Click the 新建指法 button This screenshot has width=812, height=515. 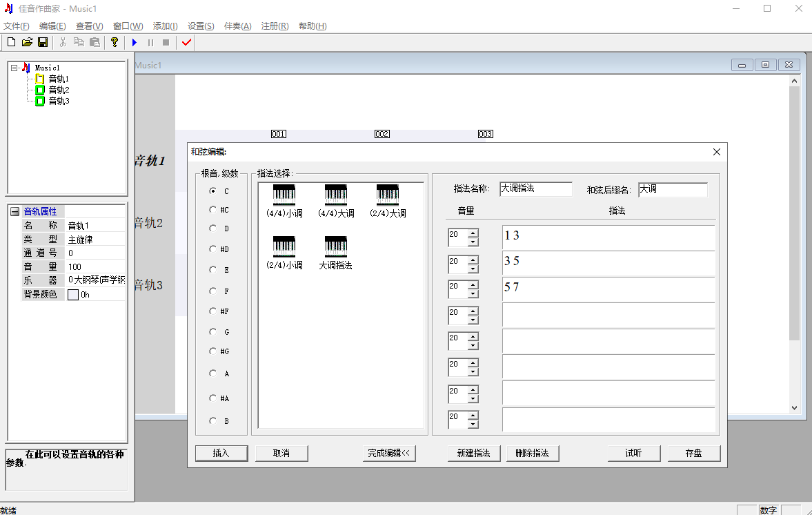[473, 454]
